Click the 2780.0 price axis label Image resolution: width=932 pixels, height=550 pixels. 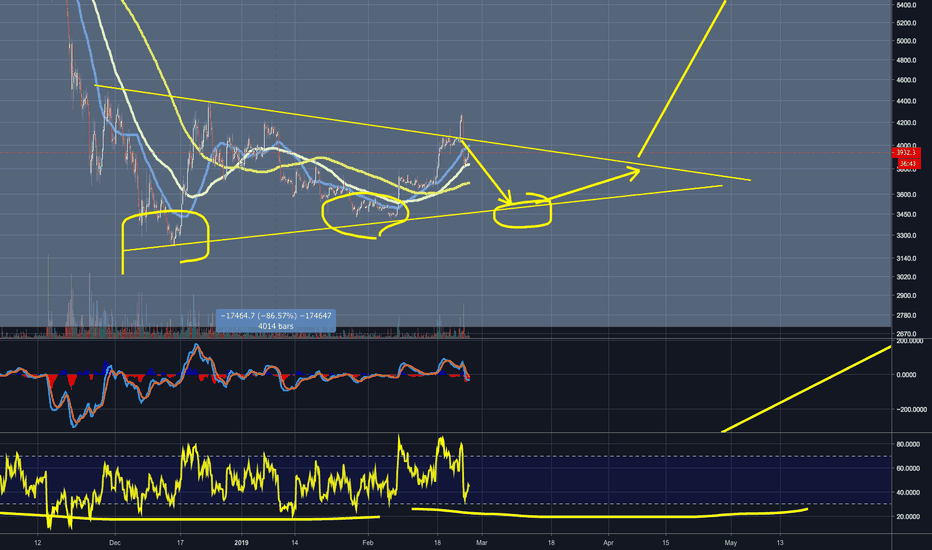coord(906,315)
